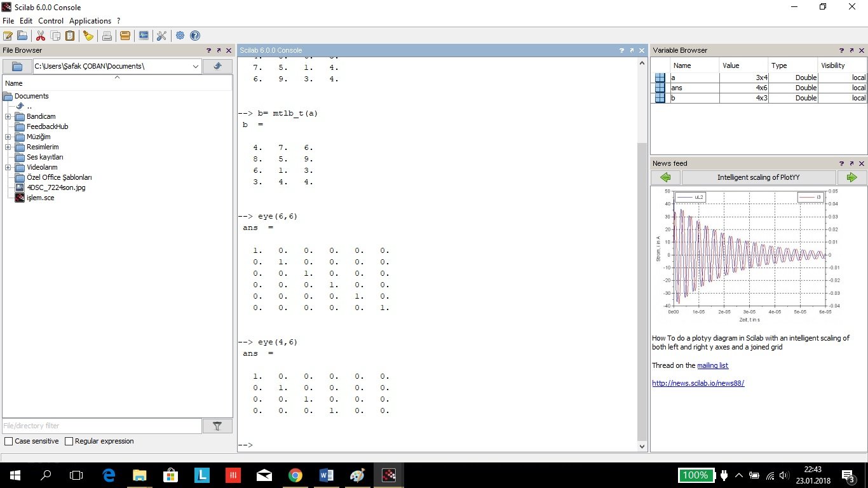The width and height of the screenshot is (868, 488).
Task: Click matrix icon of variable b
Action: point(660,98)
